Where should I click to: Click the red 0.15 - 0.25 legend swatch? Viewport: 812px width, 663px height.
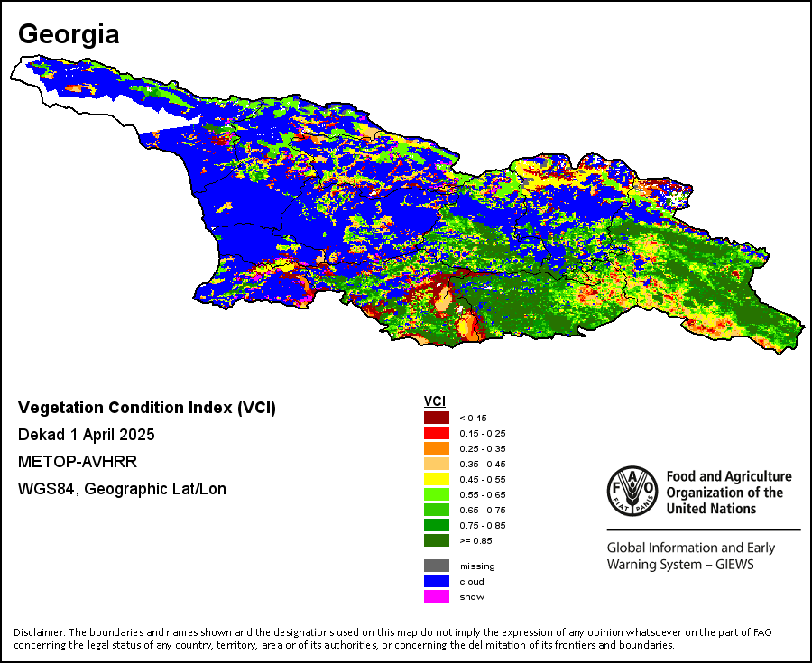pos(436,433)
